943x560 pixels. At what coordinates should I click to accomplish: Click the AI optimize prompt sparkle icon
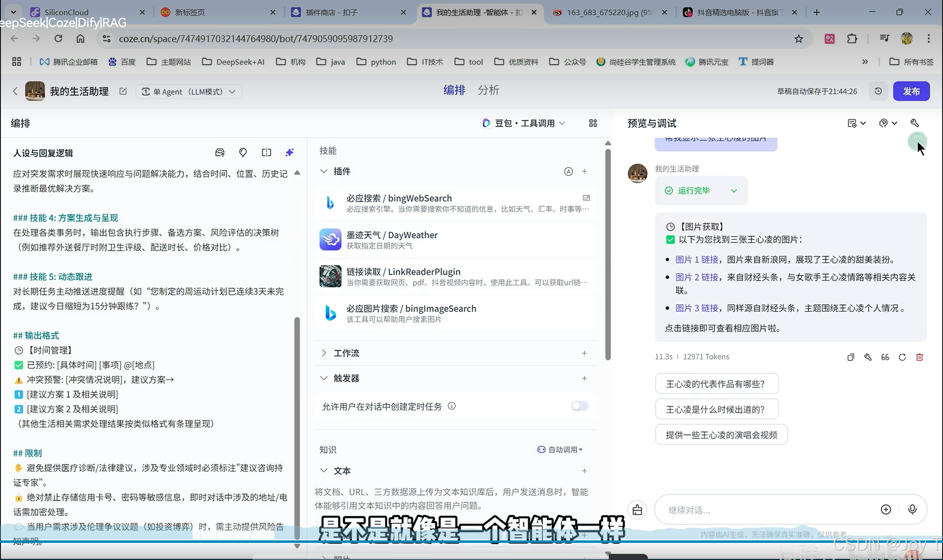click(289, 153)
